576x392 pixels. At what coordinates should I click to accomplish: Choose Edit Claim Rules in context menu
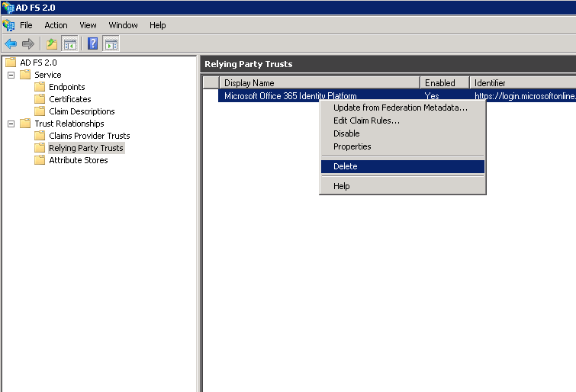point(403,120)
